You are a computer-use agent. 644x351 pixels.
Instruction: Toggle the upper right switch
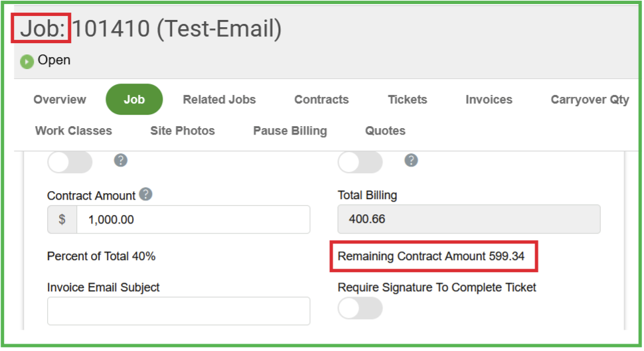point(360,161)
